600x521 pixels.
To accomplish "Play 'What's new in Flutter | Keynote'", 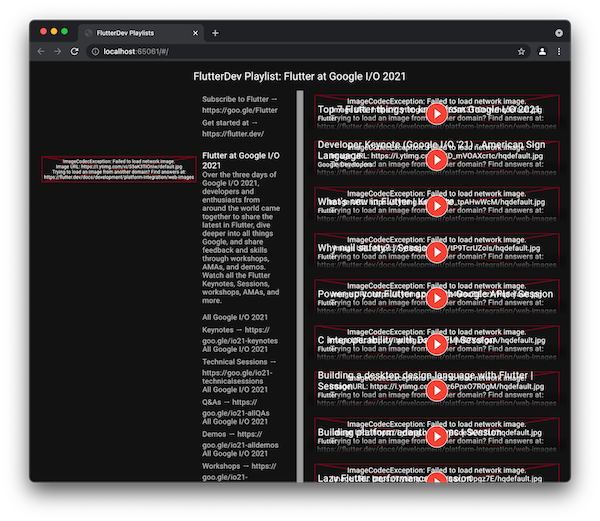I will [x=437, y=206].
